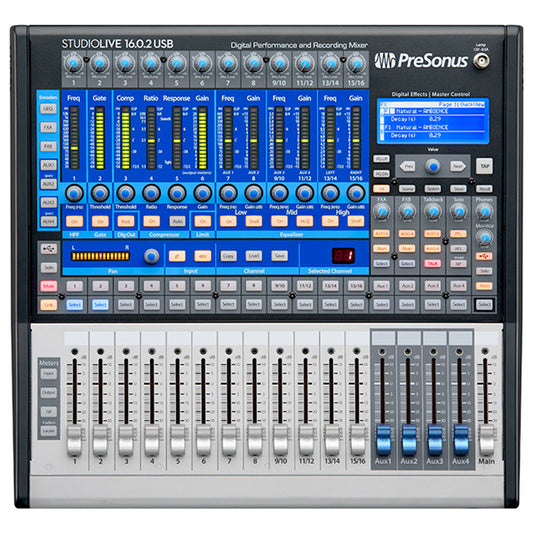533x533 pixels.
Task: Click the Pan knob
Action: coord(151,256)
